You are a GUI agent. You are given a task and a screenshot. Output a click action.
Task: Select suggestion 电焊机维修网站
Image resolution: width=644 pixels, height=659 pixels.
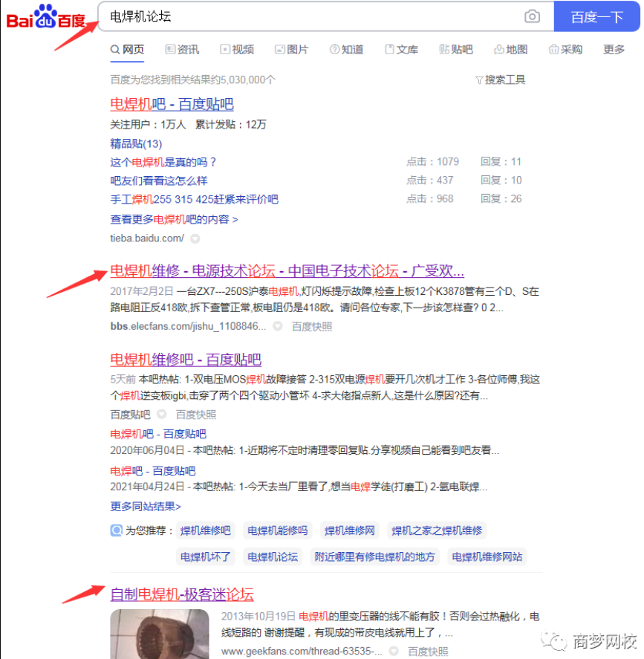487,557
